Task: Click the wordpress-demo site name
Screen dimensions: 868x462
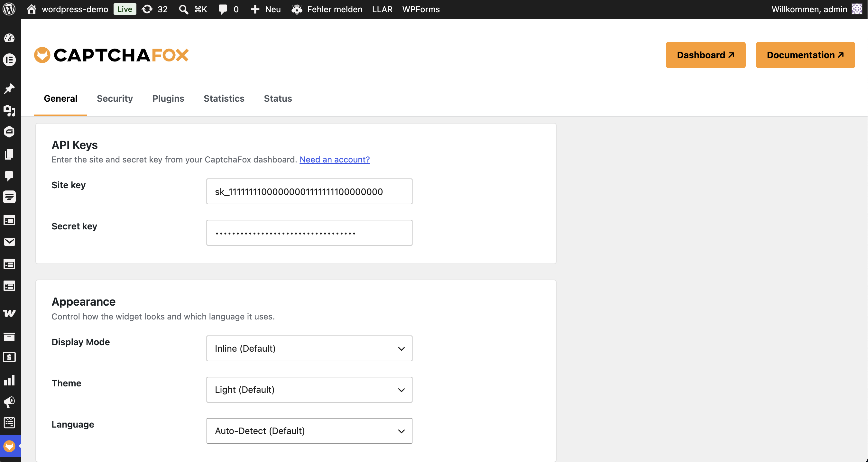Action: point(75,9)
